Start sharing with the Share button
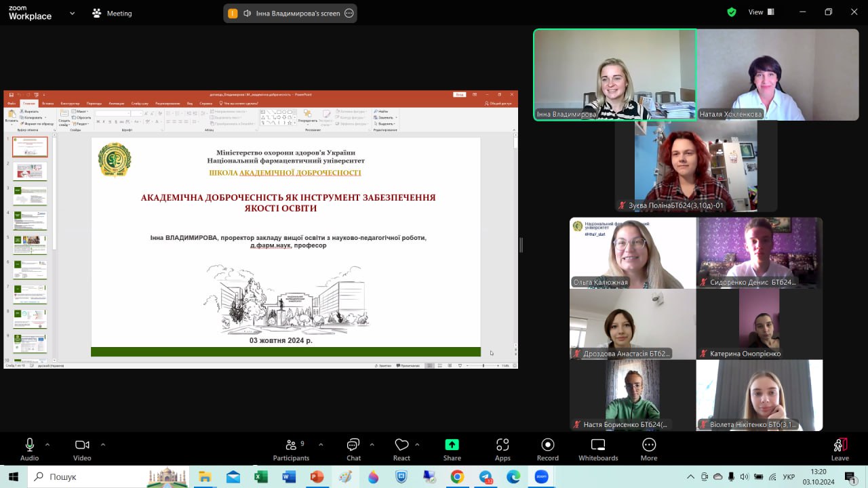The width and height of the screenshot is (868, 488). pyautogui.click(x=452, y=450)
